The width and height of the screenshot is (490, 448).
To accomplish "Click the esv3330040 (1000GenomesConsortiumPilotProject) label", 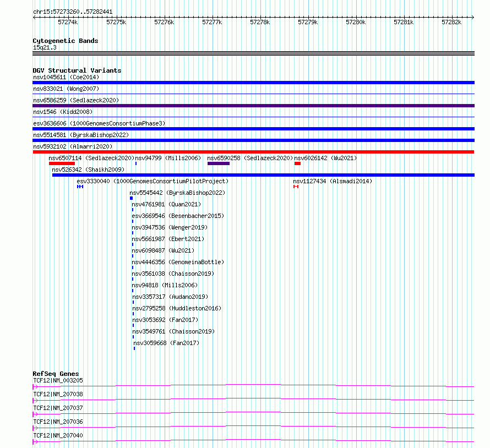I will [x=153, y=181].
